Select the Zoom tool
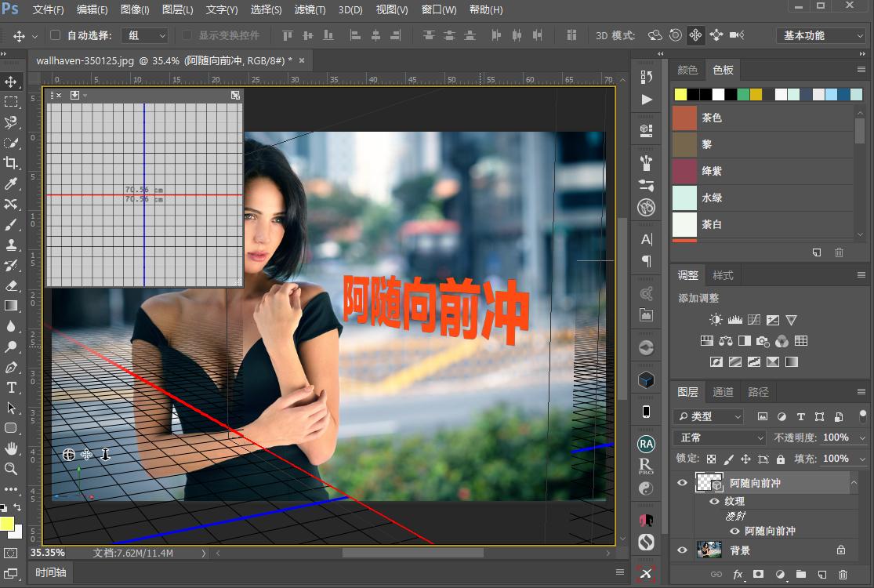Viewport: 874px width, 588px height. [11, 469]
